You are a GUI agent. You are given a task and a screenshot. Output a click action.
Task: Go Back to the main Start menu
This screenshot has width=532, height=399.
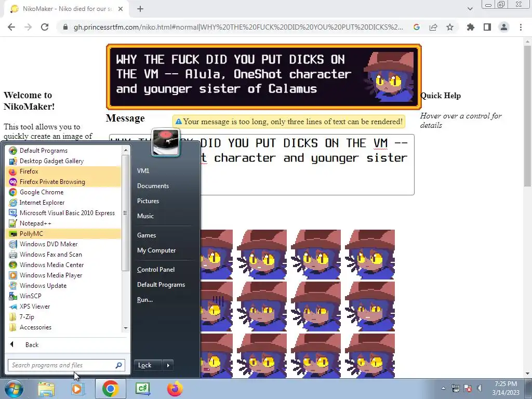point(67,345)
